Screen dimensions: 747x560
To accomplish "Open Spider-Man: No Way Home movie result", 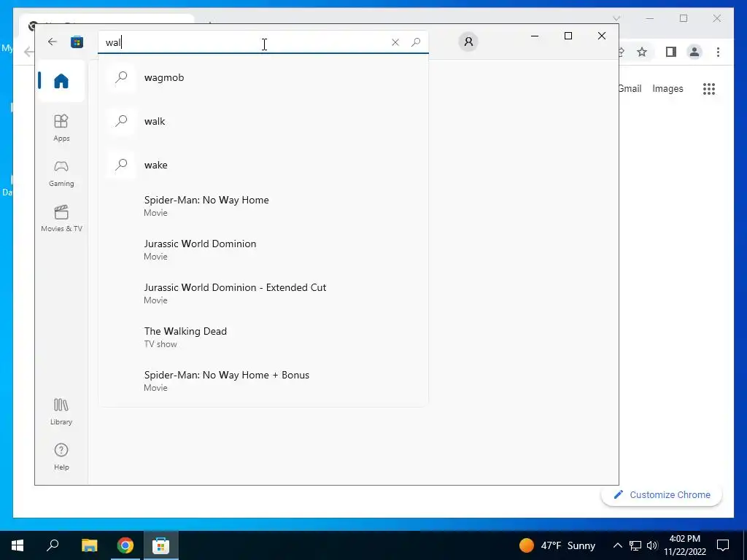I will [x=263, y=206].
